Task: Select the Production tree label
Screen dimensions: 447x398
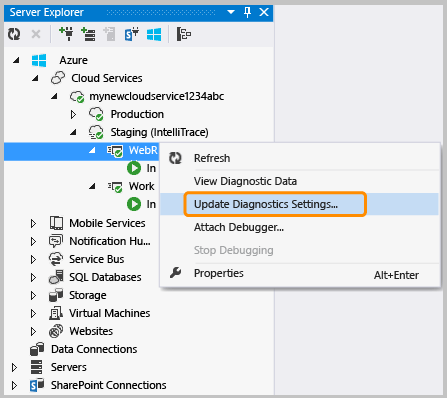Action: click(137, 114)
